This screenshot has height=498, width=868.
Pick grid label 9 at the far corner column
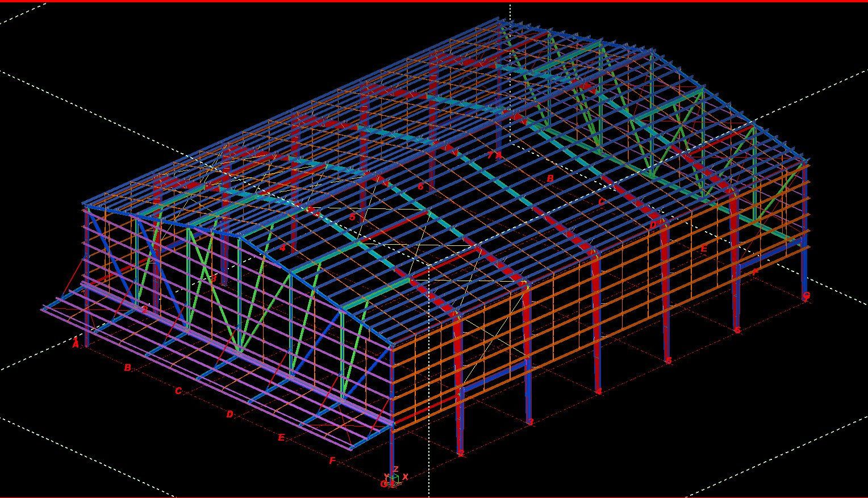point(806,295)
